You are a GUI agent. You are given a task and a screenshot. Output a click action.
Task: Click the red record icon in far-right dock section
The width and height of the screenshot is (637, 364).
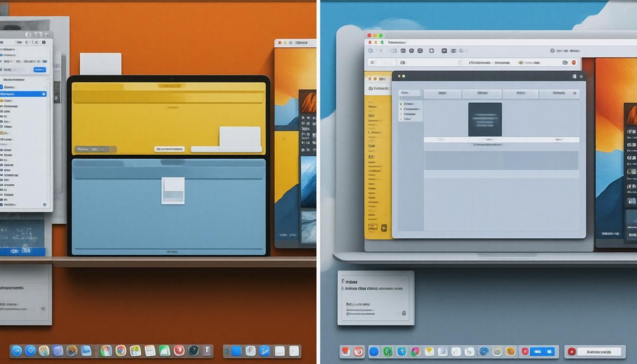[572, 352]
